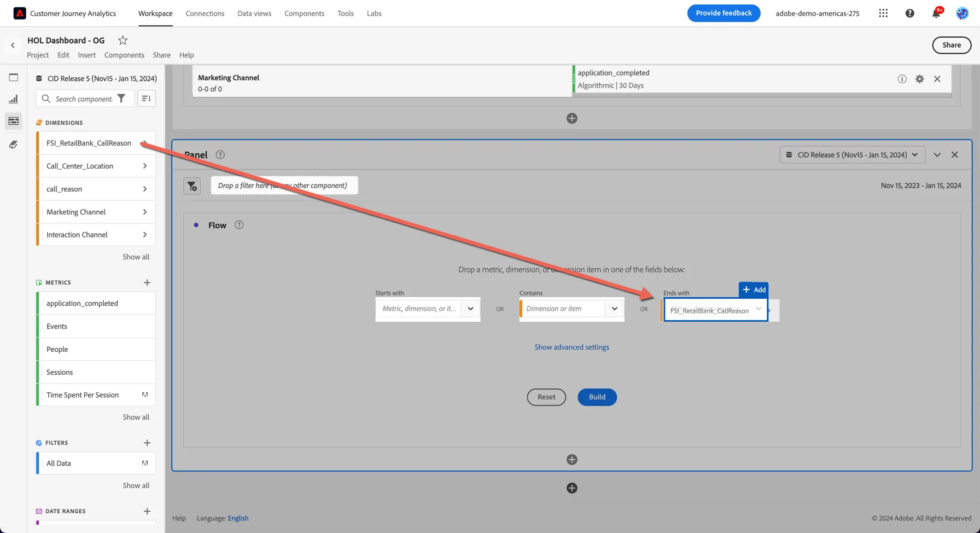Open the Project menu
This screenshot has width=980, height=533.
pyautogui.click(x=38, y=55)
